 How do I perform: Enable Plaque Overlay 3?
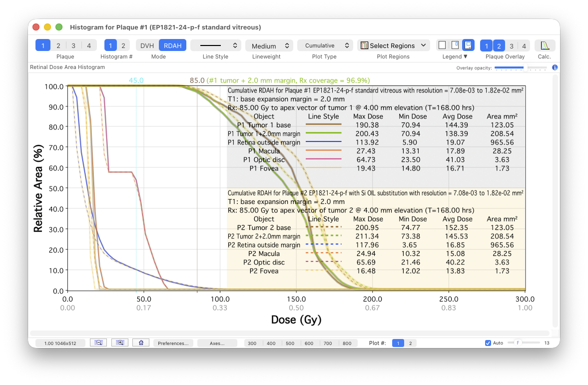pos(511,46)
